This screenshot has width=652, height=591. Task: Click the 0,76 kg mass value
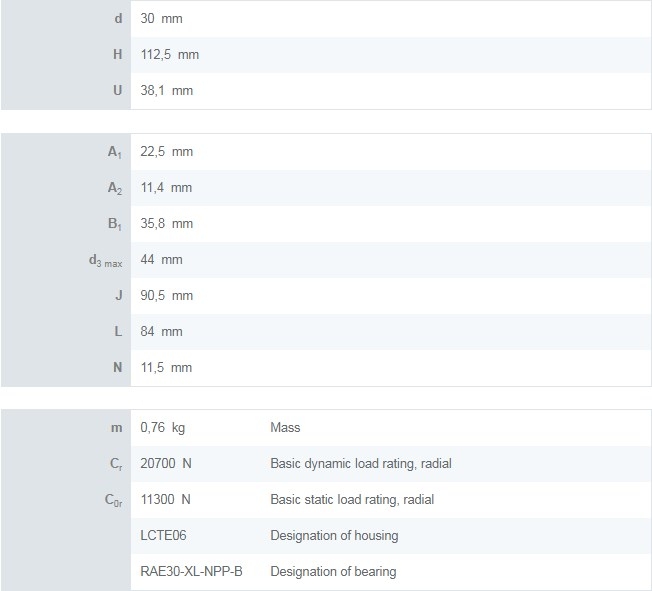coord(163,427)
